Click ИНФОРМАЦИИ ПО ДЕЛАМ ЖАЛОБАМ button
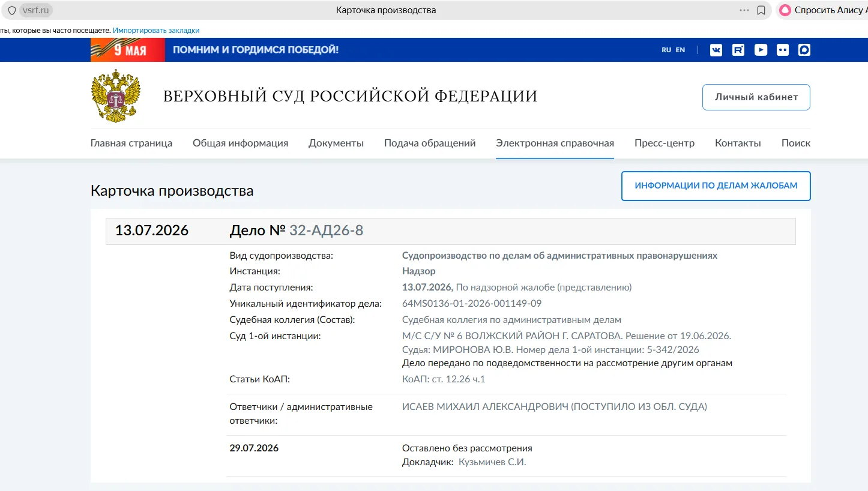 pyautogui.click(x=716, y=186)
